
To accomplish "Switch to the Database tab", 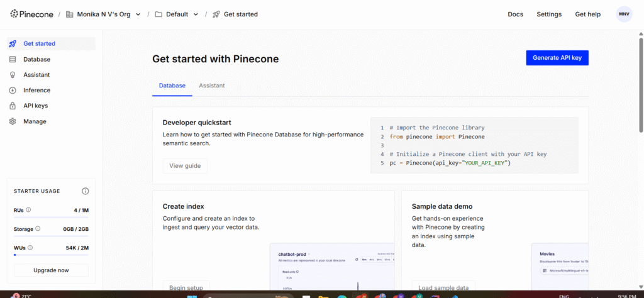I will point(172,86).
